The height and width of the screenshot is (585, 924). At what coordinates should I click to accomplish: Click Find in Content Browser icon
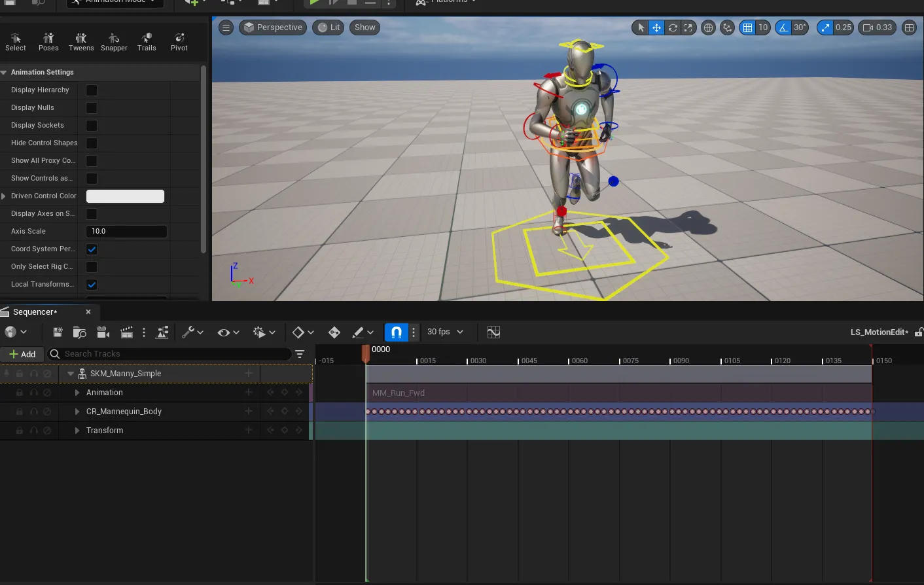(80, 332)
